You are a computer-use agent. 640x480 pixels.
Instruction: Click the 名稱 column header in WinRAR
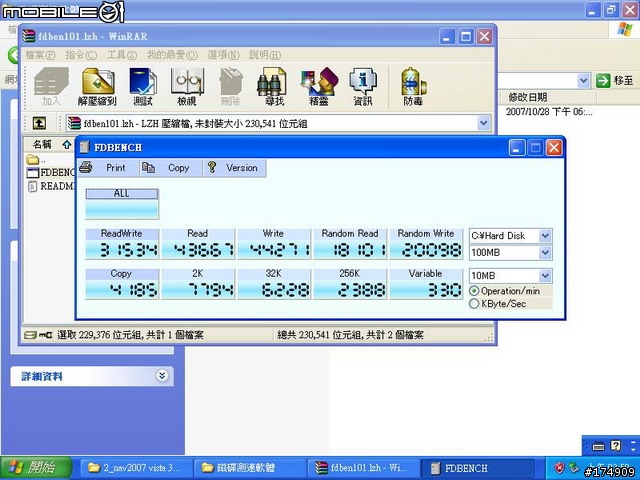[x=49, y=144]
